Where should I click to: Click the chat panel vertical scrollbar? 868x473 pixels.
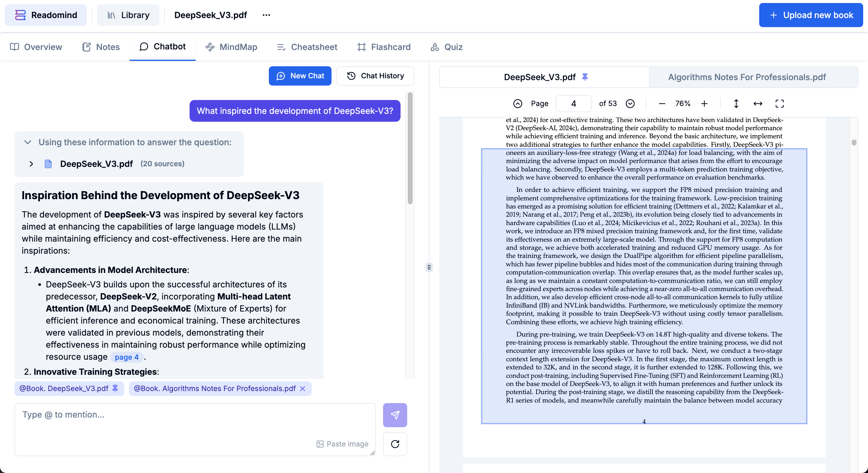(x=410, y=148)
